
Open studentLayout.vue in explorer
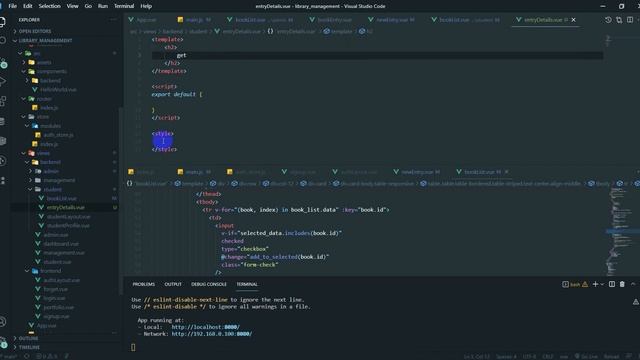pos(68,216)
